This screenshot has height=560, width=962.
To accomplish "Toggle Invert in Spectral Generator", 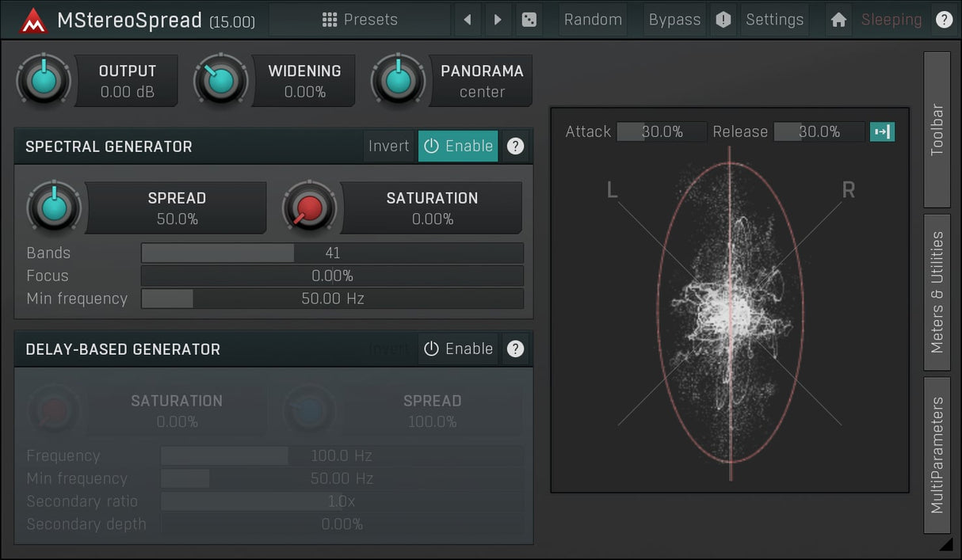I will tap(388, 146).
